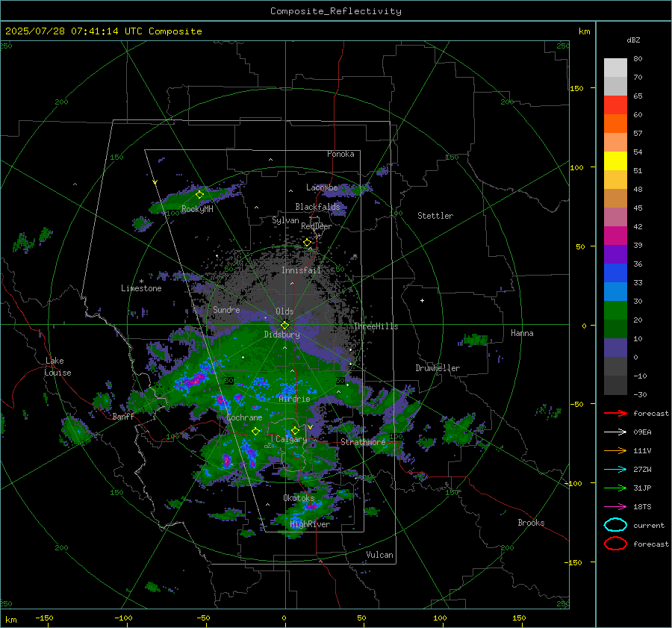Click the white plus marker west of Hanna
Screen dimensions: 672x628
coord(422,300)
